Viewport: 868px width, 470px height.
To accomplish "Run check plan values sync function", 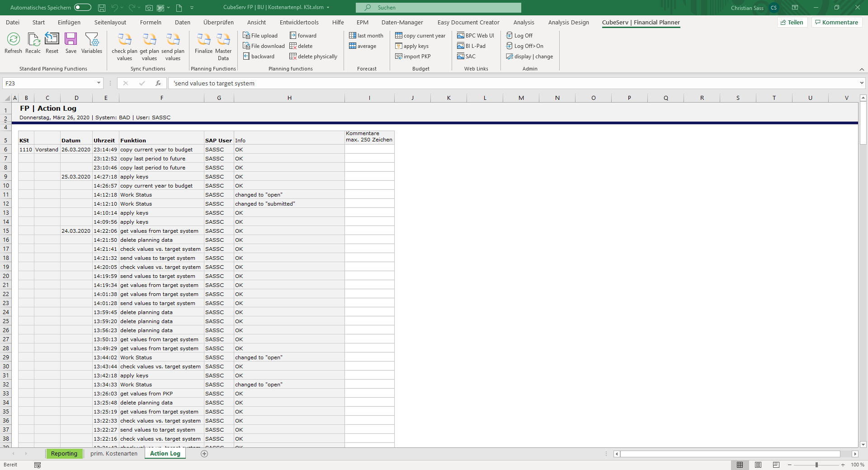I will click(124, 47).
